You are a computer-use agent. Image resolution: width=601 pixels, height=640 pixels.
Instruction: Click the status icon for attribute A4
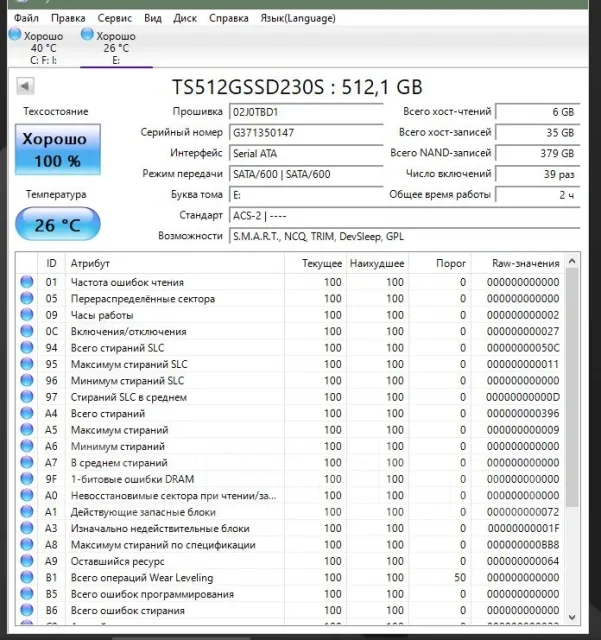coord(27,413)
